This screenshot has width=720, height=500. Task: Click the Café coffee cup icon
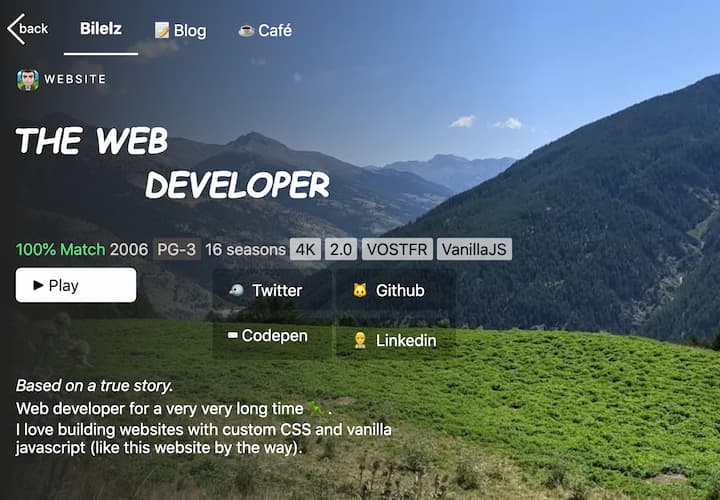click(246, 31)
